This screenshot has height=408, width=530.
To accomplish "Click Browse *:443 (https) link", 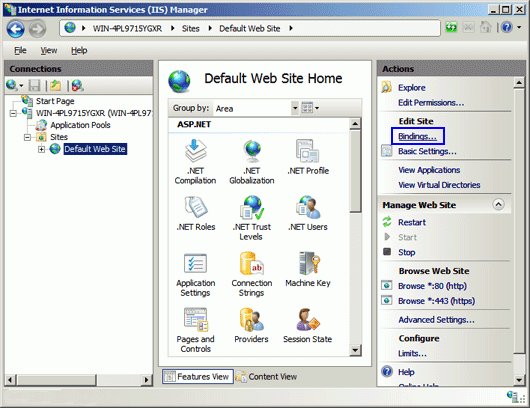I will click(436, 301).
